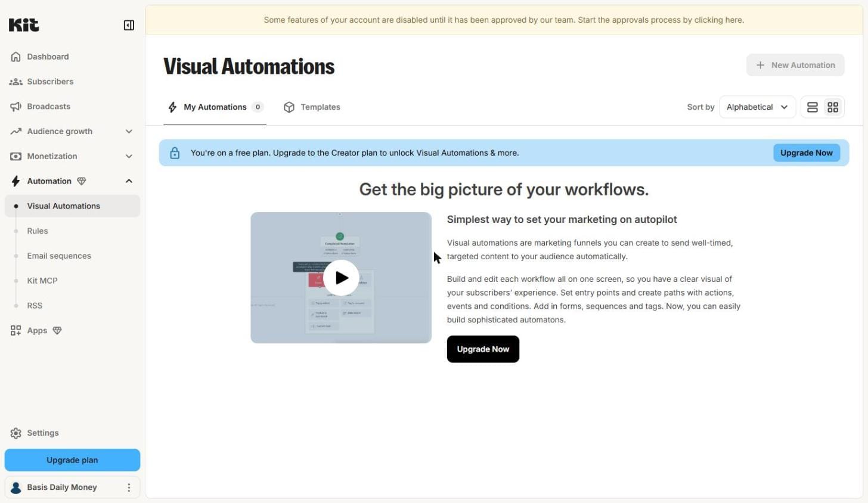Image resolution: width=868 pixels, height=503 pixels.
Task: Open the Sort by Alphabetical dropdown
Action: click(x=757, y=107)
